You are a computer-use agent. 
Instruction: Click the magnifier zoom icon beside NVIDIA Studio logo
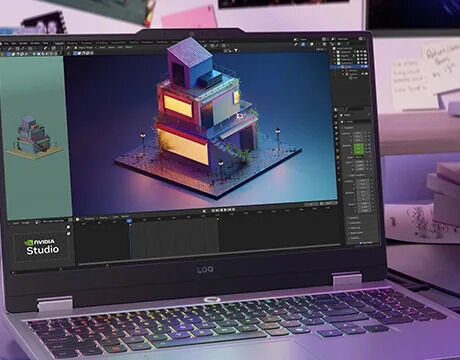pyautogui.click(x=68, y=227)
